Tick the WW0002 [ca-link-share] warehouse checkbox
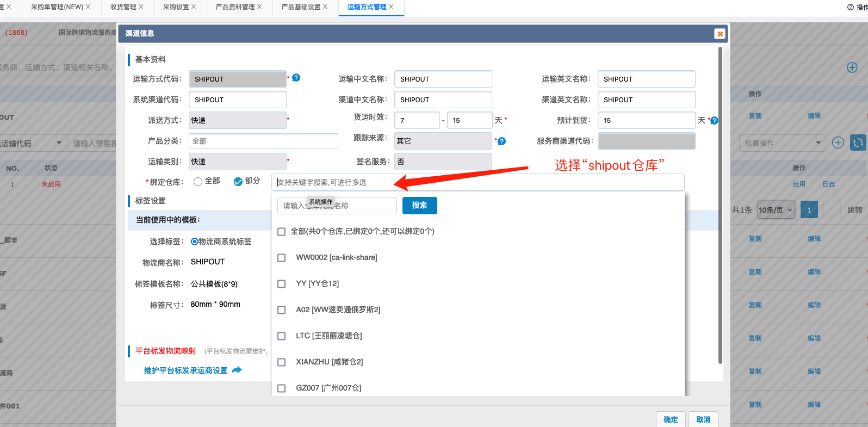This screenshot has width=868, height=427. pyautogui.click(x=282, y=258)
